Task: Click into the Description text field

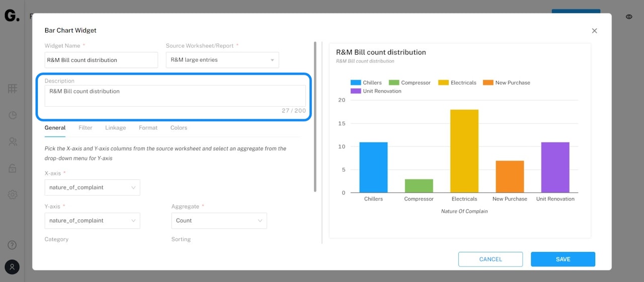Action: pos(175,96)
